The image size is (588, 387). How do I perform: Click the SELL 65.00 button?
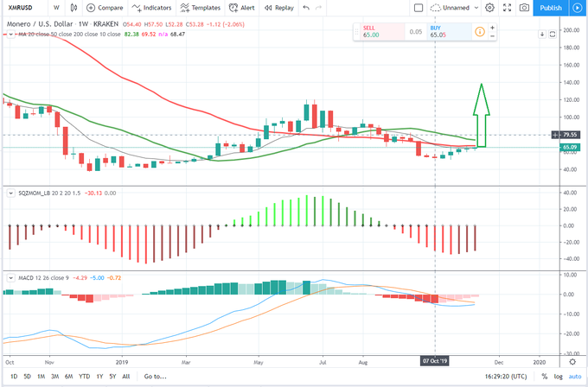(381, 31)
